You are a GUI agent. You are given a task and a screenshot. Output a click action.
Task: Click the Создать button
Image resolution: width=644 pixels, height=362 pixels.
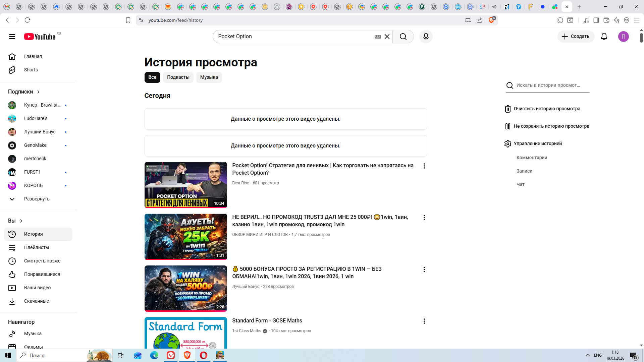[x=576, y=37]
